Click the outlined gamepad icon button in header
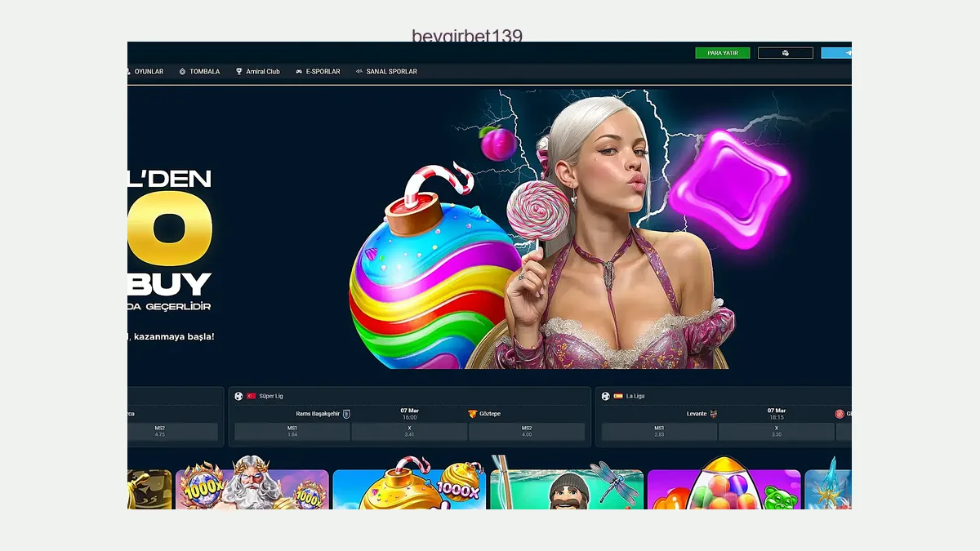Screen dimensions: 980x551 point(785,53)
